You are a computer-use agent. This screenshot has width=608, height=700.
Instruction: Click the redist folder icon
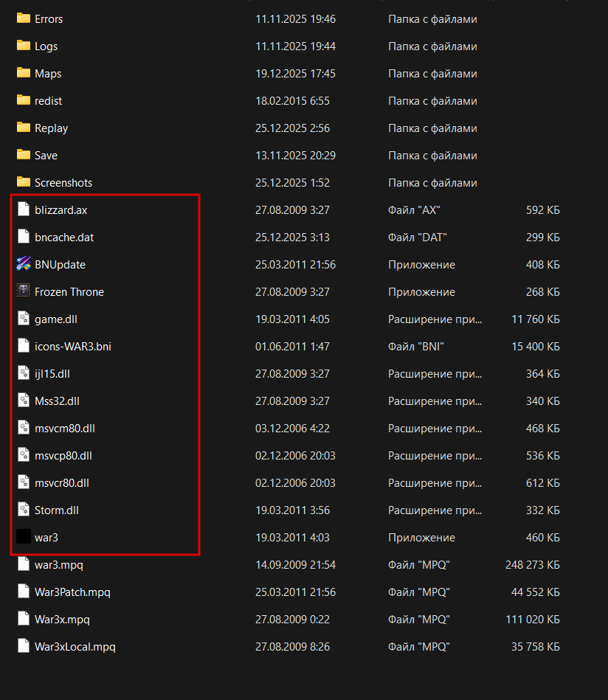[23, 100]
